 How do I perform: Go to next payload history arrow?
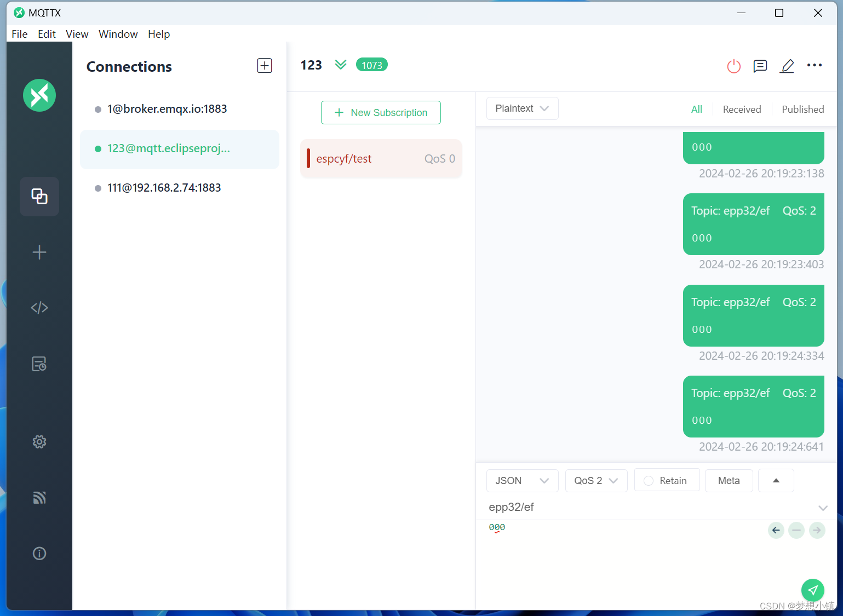pos(817,530)
